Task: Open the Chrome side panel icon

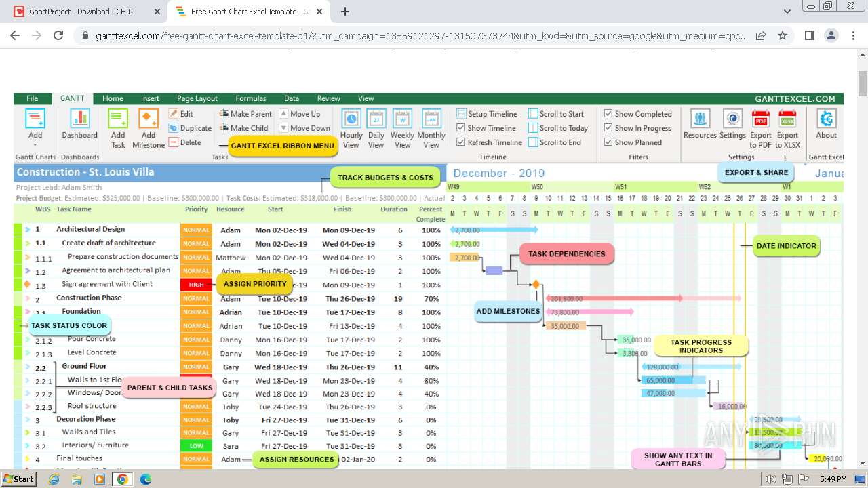Action: click(809, 35)
